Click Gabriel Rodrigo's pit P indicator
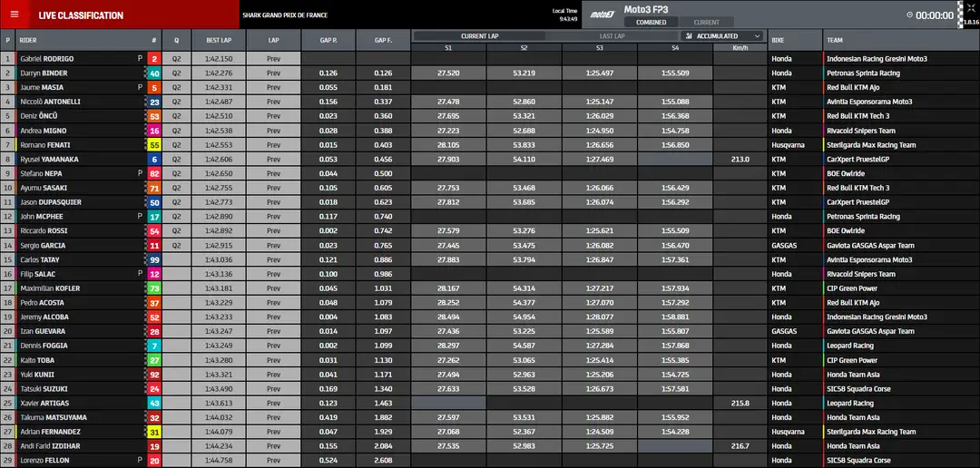Image resolution: width=980 pixels, height=468 pixels. 140,59
